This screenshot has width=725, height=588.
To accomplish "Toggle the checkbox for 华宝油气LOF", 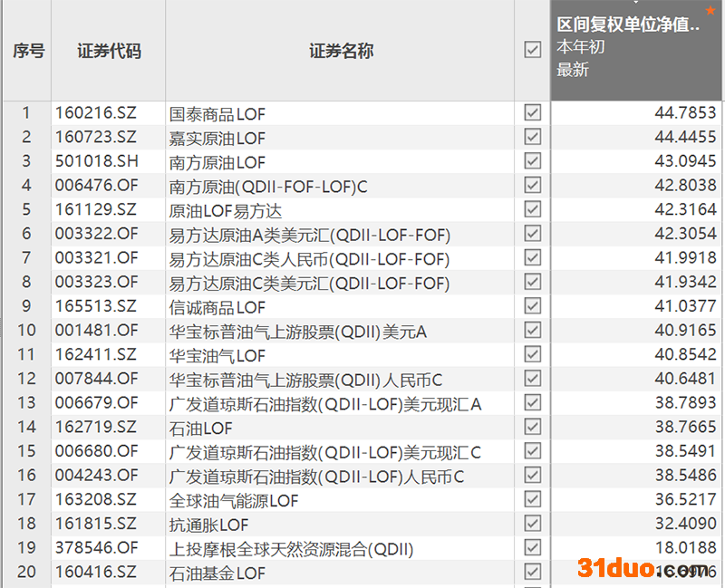I will (x=532, y=354).
